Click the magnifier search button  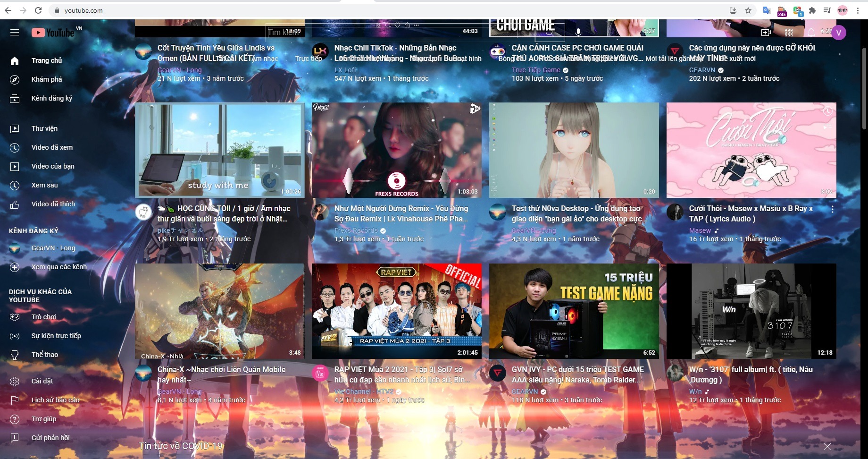pos(550,32)
